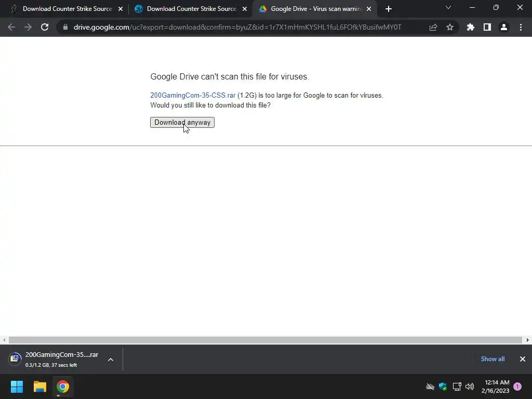Viewport: 532px width, 399px height.
Task: View site information lock icon
Action: (x=65, y=27)
